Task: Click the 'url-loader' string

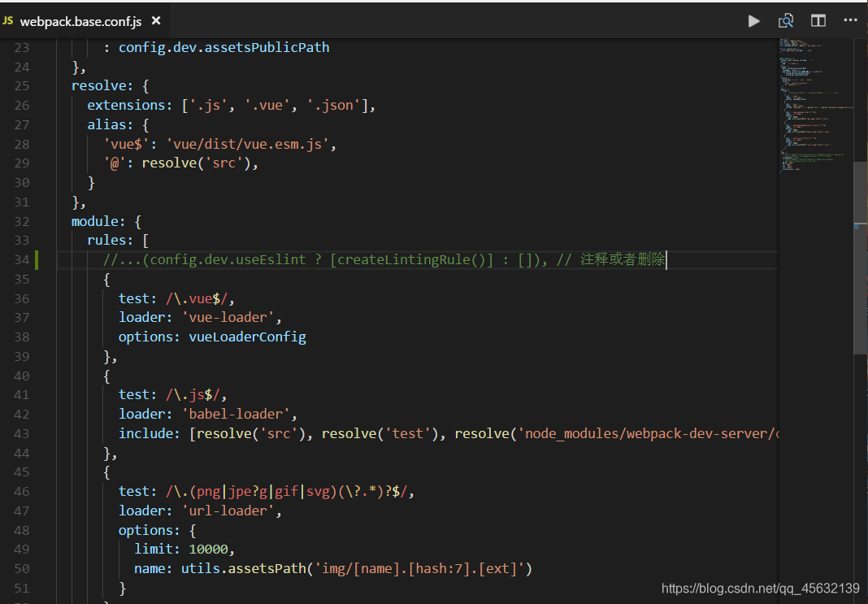Action: coord(228,511)
